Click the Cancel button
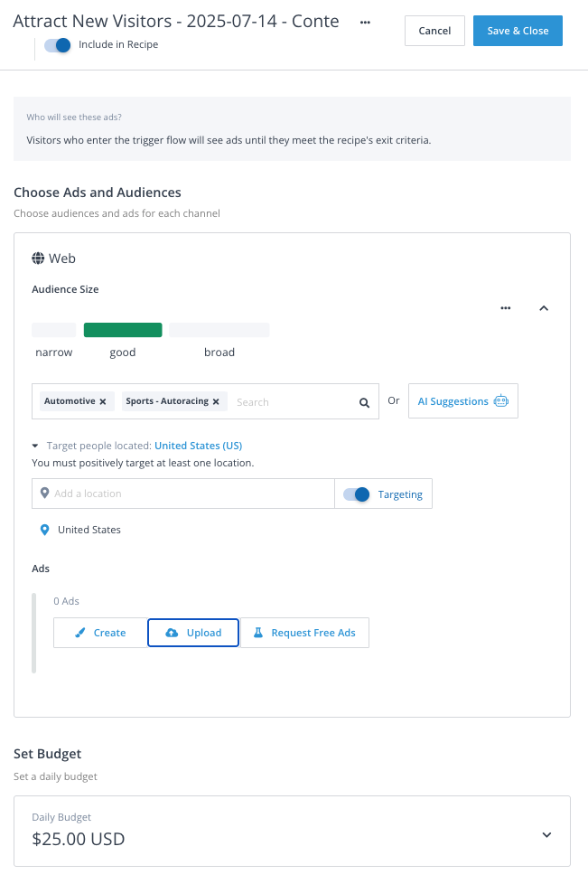 point(434,31)
